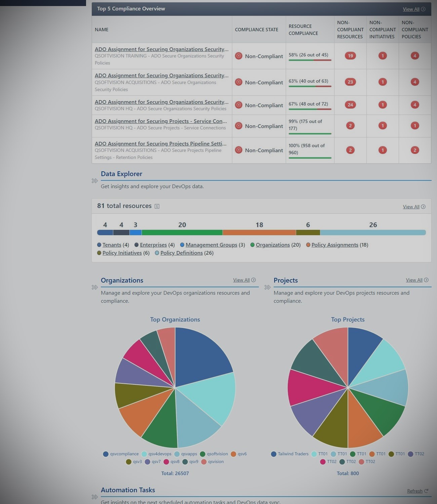Click the orange Policy Assignments bar segment
The width and height of the screenshot is (437, 504).
coord(259,233)
